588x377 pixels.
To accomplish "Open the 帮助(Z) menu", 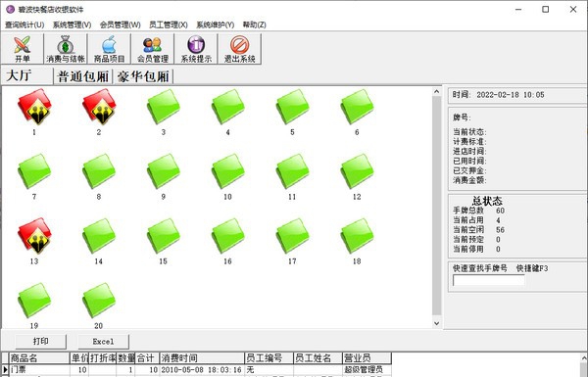I will [x=254, y=24].
